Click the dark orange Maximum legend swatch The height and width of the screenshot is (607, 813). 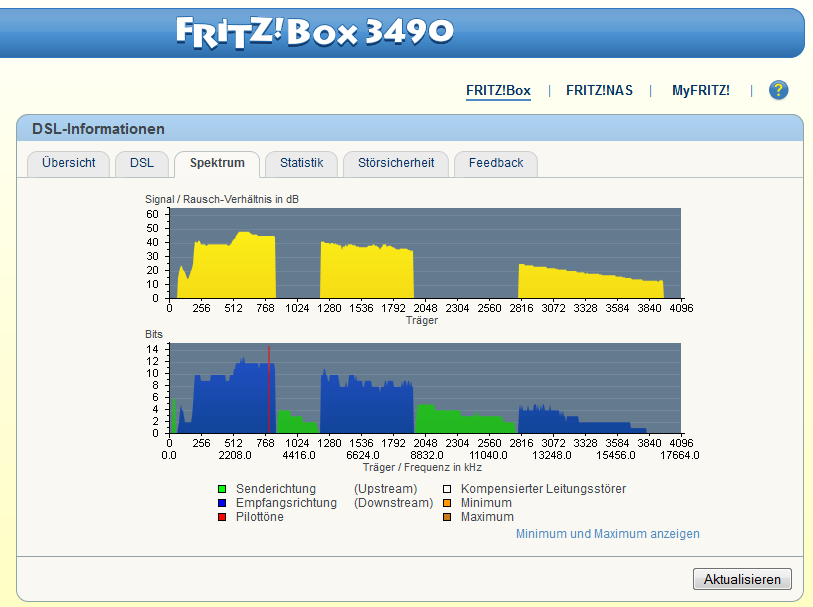click(447, 517)
